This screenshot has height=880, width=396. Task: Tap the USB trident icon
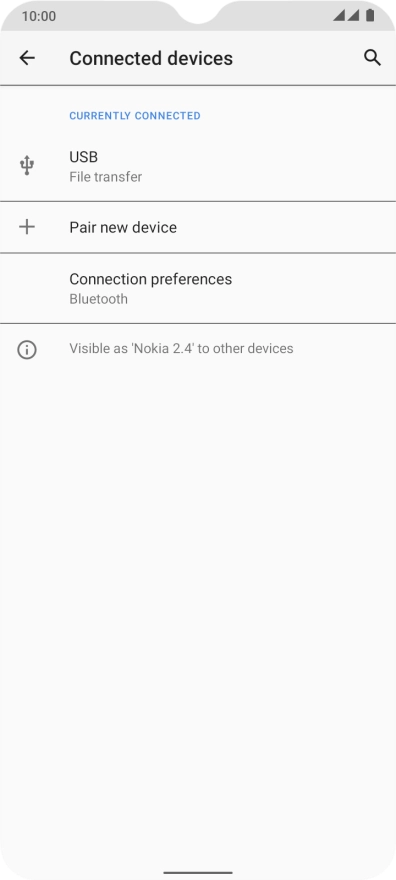pyautogui.click(x=26, y=166)
